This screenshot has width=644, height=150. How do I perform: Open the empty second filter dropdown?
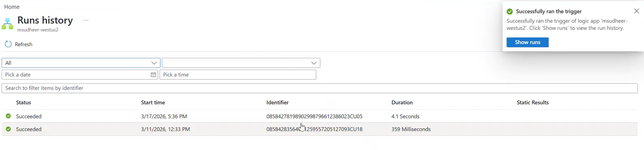(241, 63)
